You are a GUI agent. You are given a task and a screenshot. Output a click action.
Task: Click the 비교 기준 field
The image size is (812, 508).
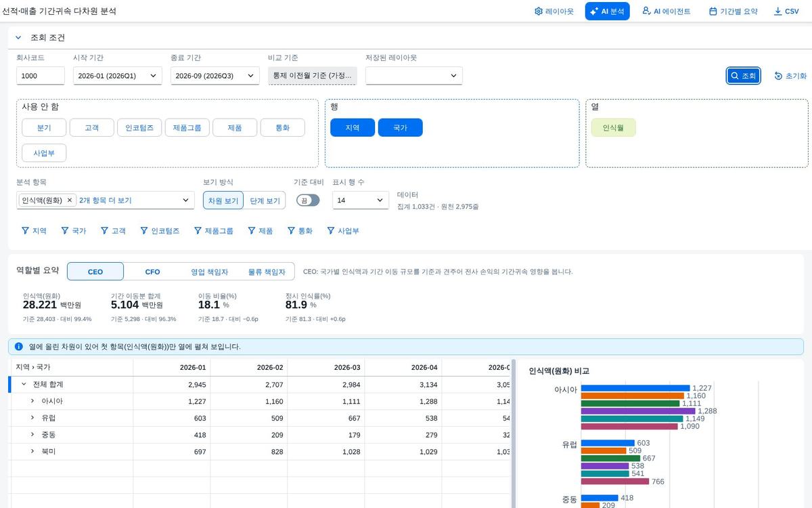pyautogui.click(x=313, y=76)
